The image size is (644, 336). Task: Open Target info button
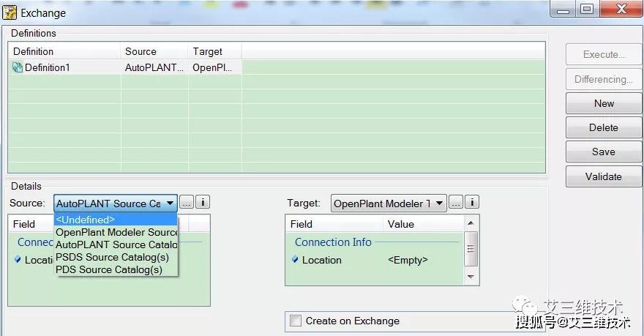coord(472,202)
